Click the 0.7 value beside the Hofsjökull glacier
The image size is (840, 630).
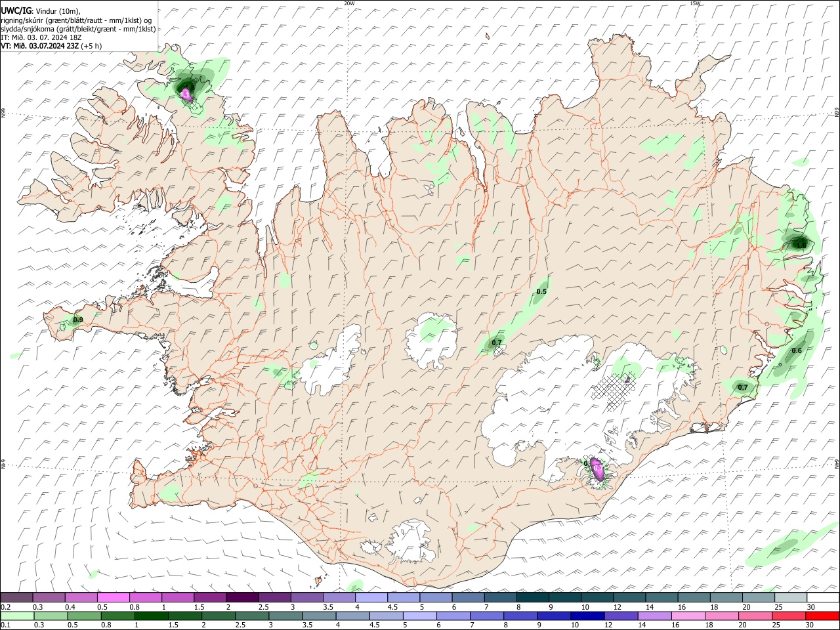click(497, 343)
